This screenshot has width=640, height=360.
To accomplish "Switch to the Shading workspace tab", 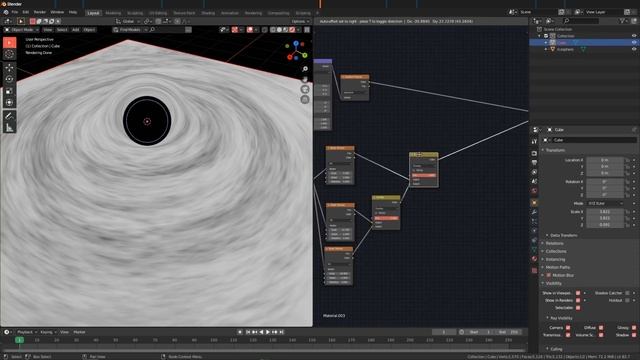I will coord(208,13).
